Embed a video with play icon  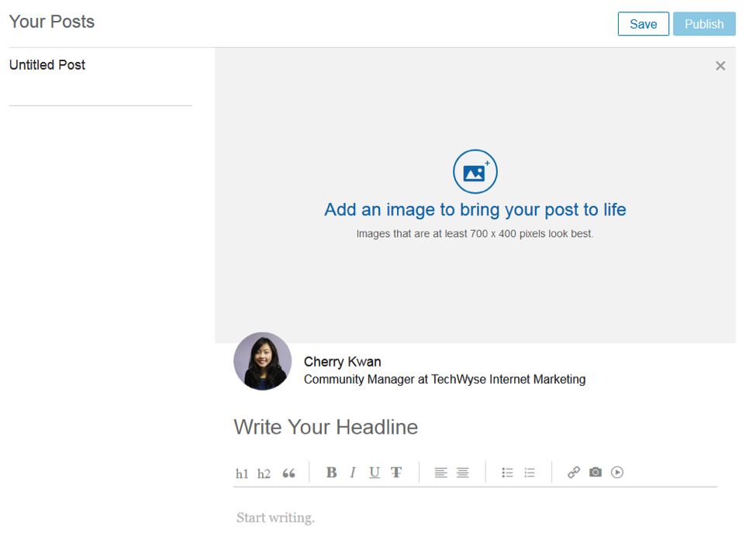tap(617, 472)
